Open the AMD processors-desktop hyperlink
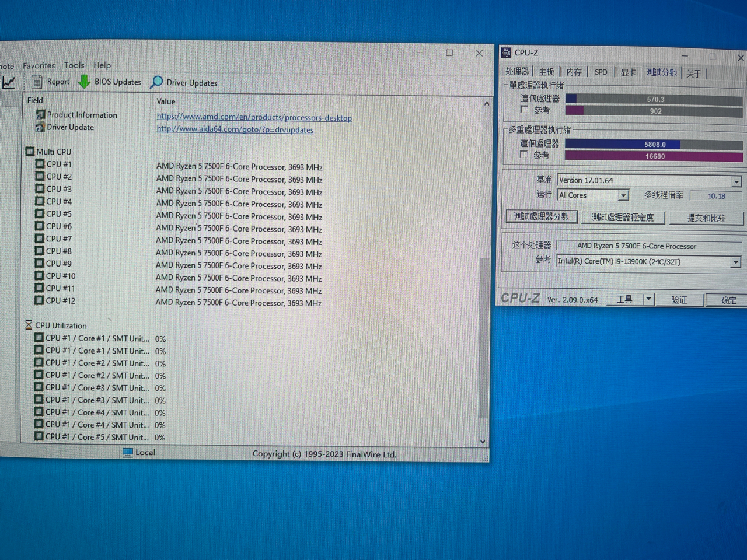Image resolution: width=747 pixels, height=560 pixels. click(253, 117)
